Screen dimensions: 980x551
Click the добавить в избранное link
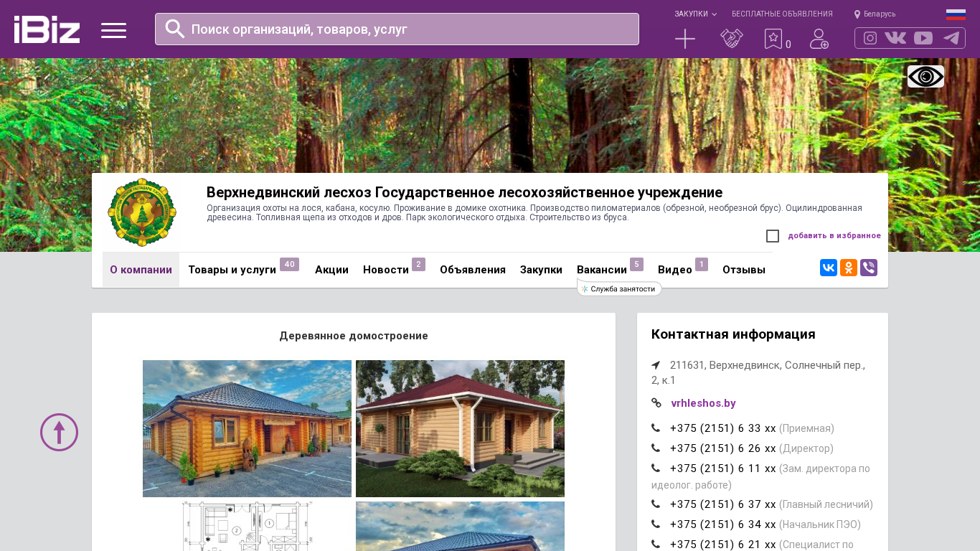[834, 236]
